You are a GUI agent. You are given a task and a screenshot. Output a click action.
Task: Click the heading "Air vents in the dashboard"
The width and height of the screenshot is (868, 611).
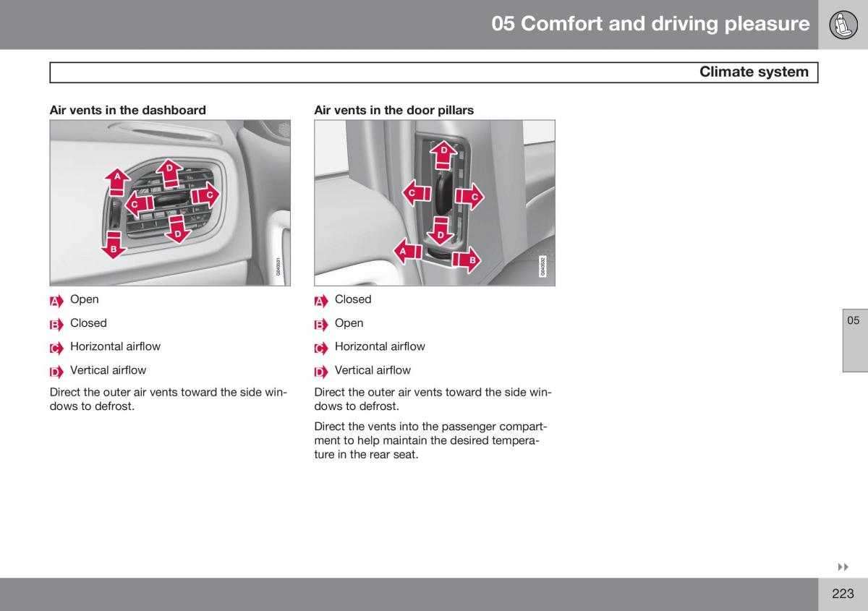coord(127,110)
